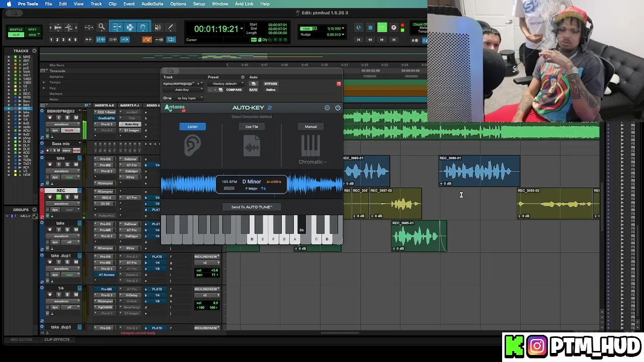
Task: Click the audio file icon under Use File
Action: [x=252, y=147]
